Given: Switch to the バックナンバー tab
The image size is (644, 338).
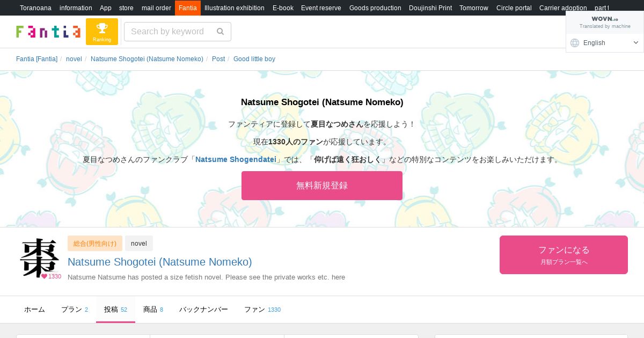Looking at the screenshot, I should tap(203, 310).
